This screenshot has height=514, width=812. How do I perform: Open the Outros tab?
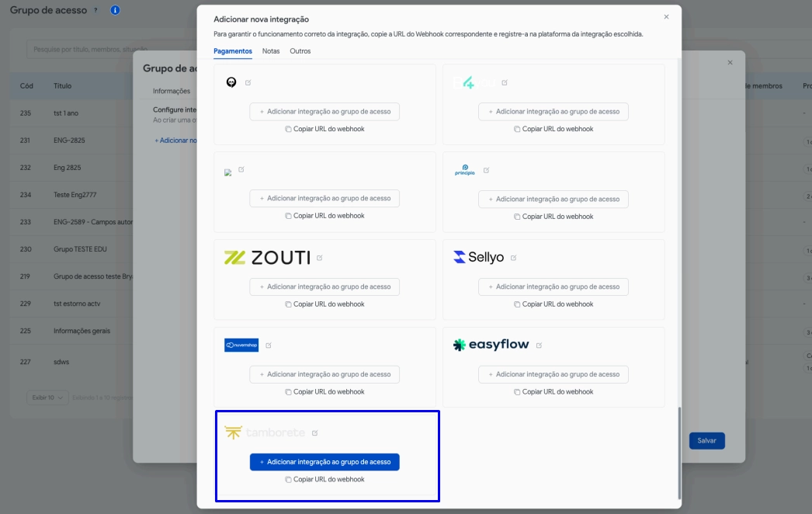[x=300, y=51]
